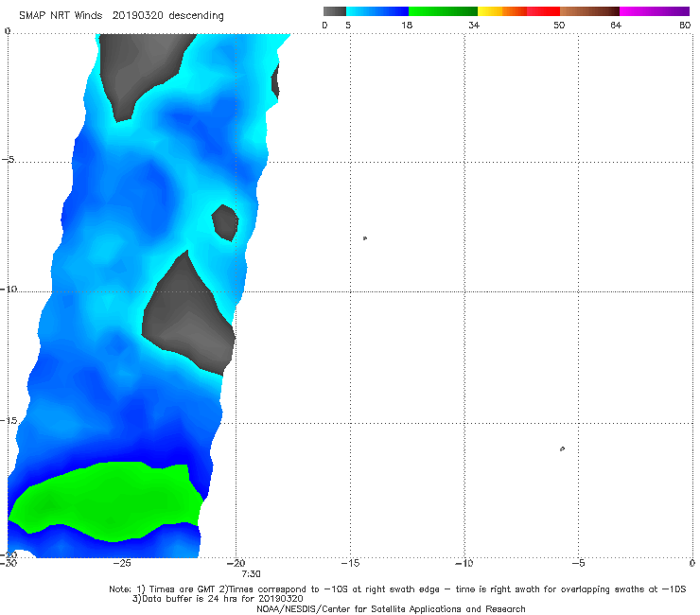Pick the yellow-orange segment of the color bar
Image resolution: width=700 pixels, height=615 pixels.
point(502,11)
